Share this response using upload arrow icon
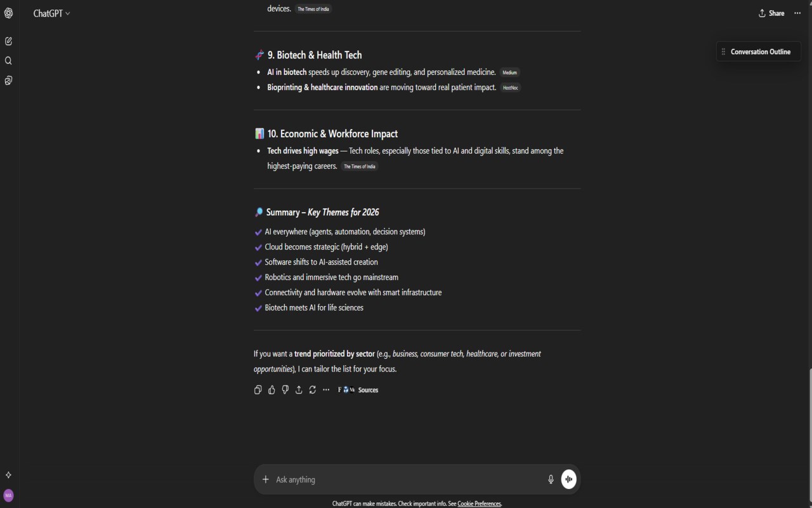 [x=299, y=390]
